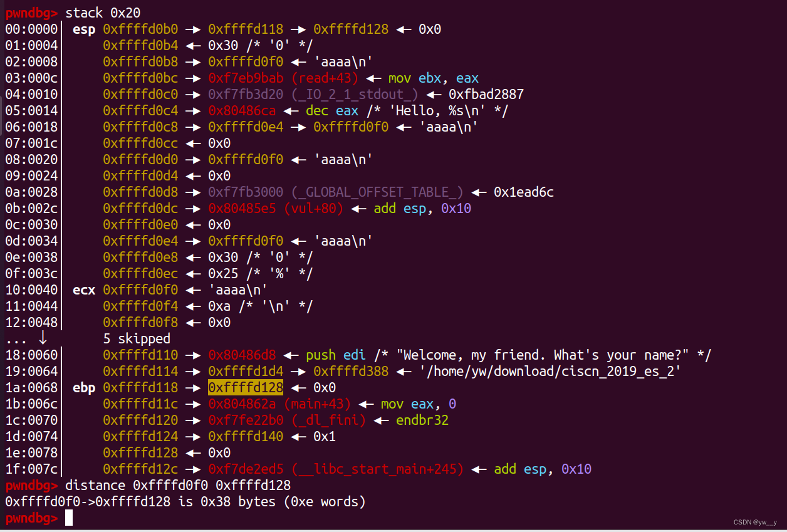
Task: Select 0xf7fb3000 (_GLOBAL_OFFSET_TABLE_) pointer
Action: [x=336, y=192]
